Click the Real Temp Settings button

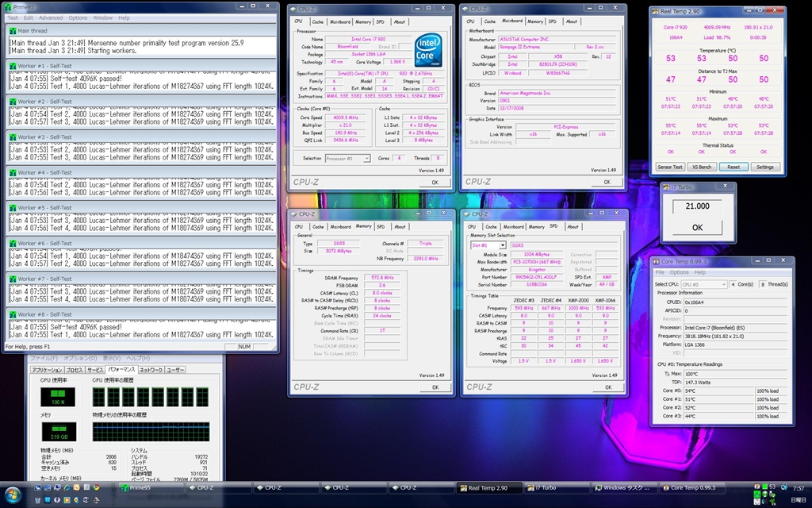click(x=764, y=167)
